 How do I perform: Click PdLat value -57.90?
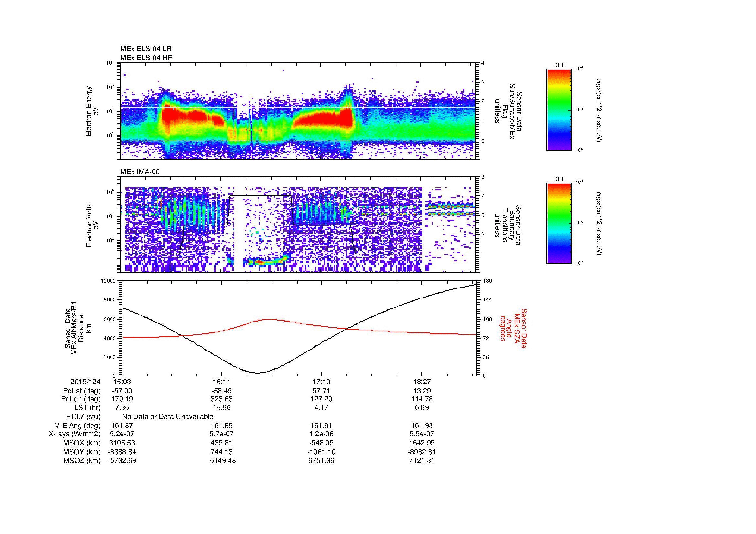coord(122,391)
